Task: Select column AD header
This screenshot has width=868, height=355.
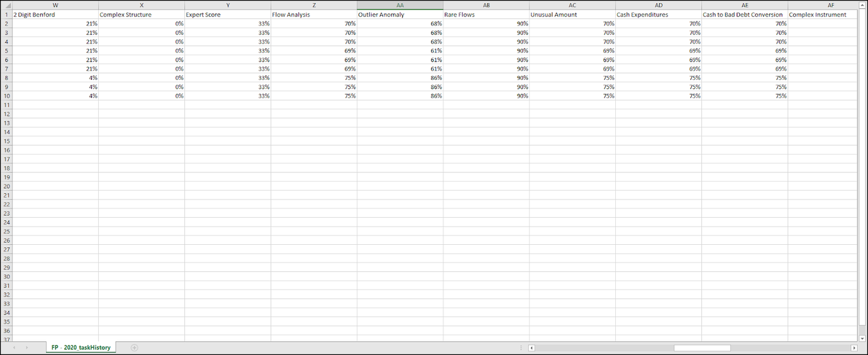Action: click(x=659, y=5)
